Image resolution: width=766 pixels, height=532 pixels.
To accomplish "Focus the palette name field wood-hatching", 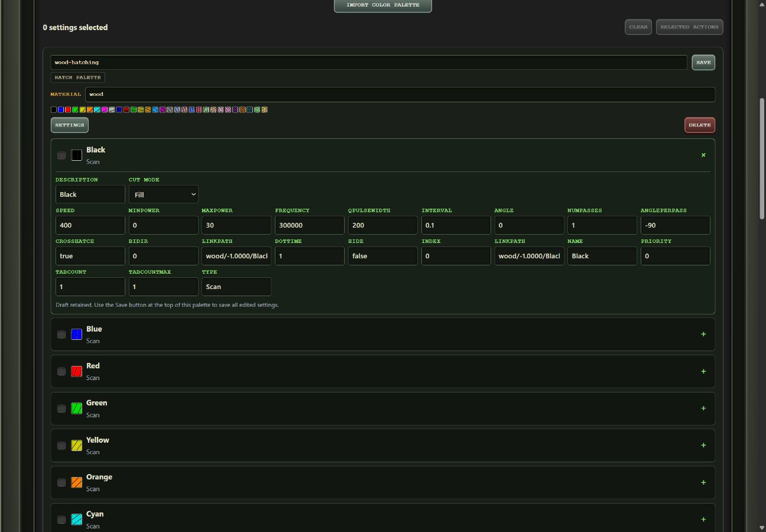I will click(369, 62).
